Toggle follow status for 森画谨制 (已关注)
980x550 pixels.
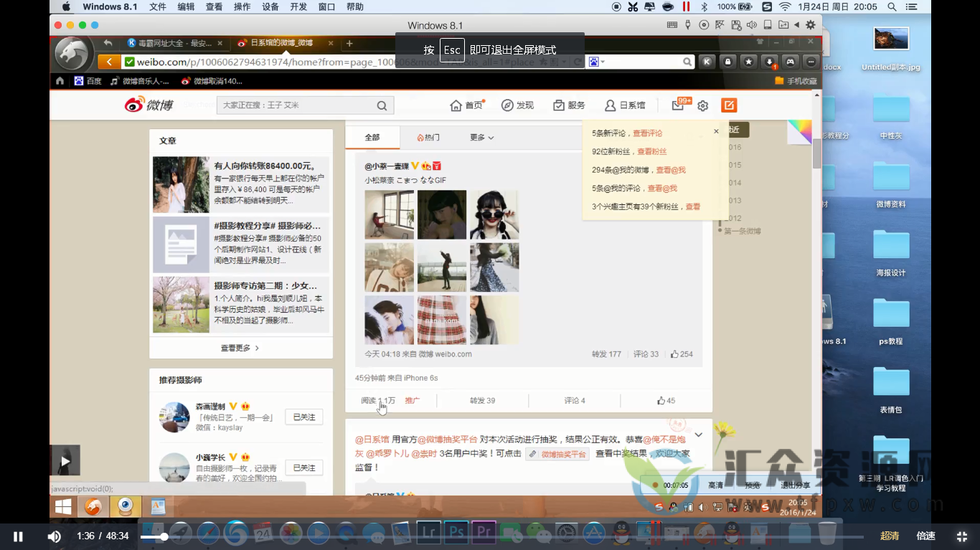point(303,416)
